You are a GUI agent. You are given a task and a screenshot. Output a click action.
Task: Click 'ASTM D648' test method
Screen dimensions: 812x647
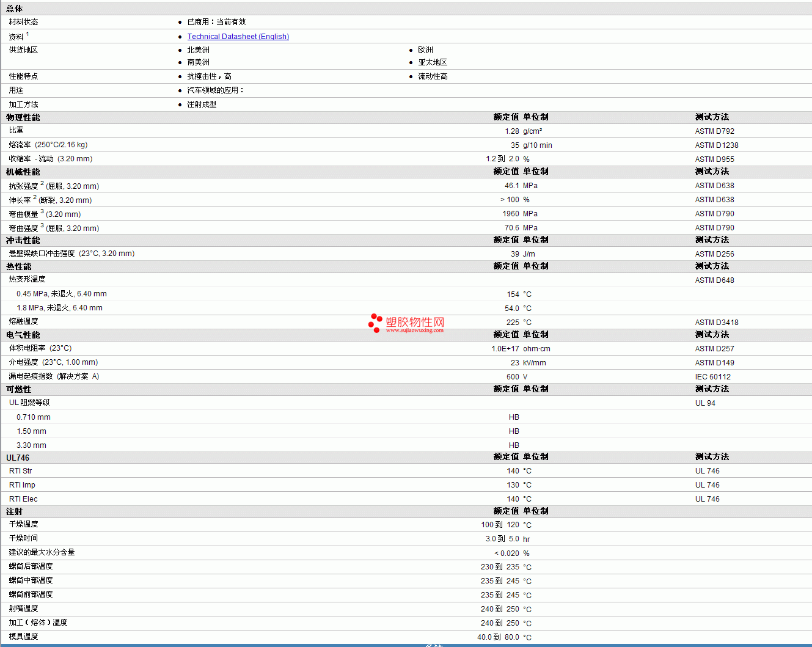(x=715, y=280)
